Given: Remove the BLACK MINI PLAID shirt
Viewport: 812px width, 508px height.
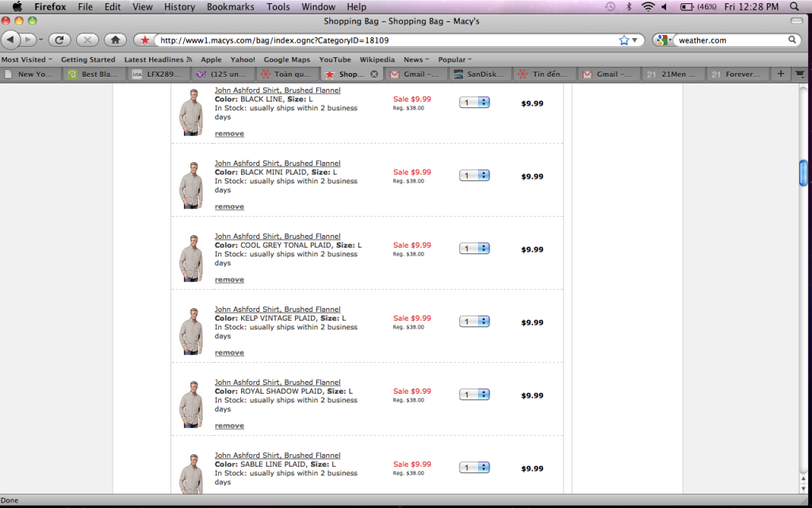Looking at the screenshot, I should (x=229, y=206).
